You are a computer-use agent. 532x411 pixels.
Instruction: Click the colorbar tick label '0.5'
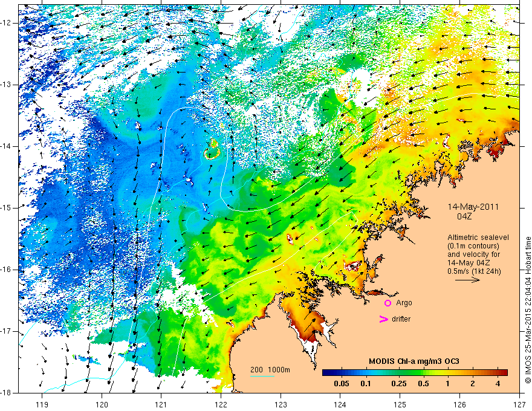(x=423, y=384)
